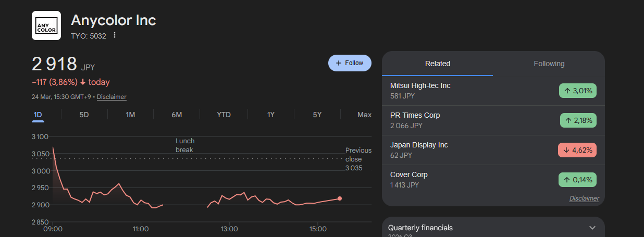Click the 2 066 JPY price text

(406, 126)
